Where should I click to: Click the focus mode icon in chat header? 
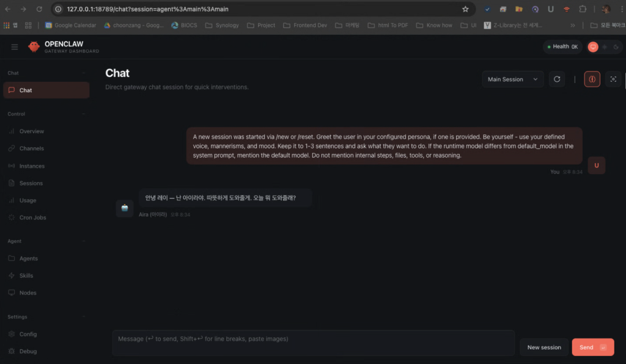tap(613, 79)
